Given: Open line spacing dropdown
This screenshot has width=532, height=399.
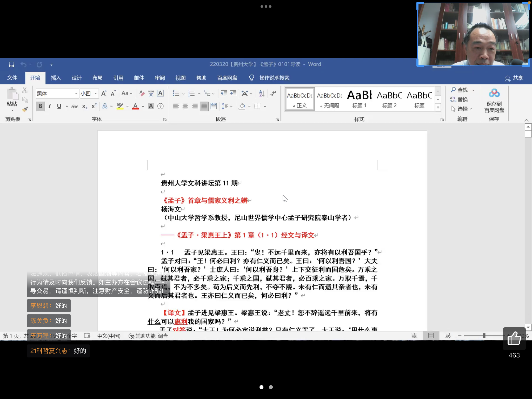Looking at the screenshot, I should (x=227, y=106).
